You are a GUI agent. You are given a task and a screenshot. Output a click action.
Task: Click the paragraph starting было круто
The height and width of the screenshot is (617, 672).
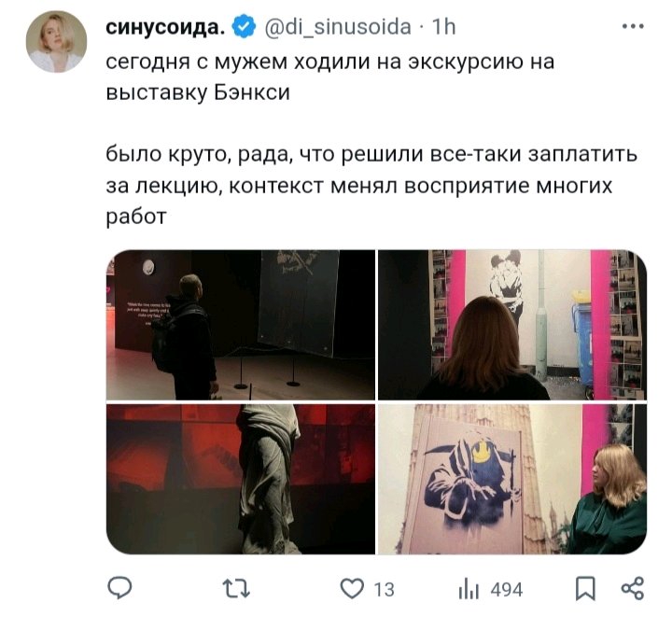(371, 186)
